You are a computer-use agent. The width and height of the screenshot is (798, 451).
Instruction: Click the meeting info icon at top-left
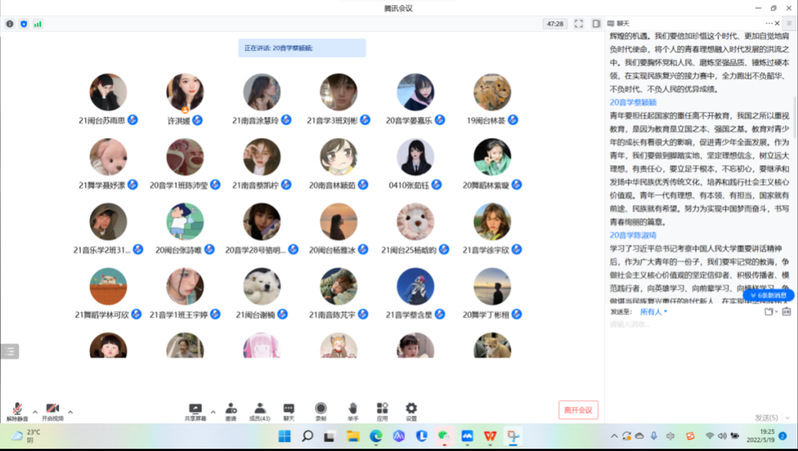(x=10, y=23)
